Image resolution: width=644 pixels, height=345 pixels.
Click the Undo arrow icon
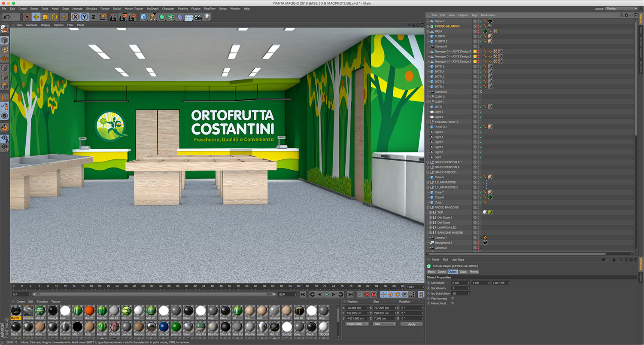click(6, 17)
